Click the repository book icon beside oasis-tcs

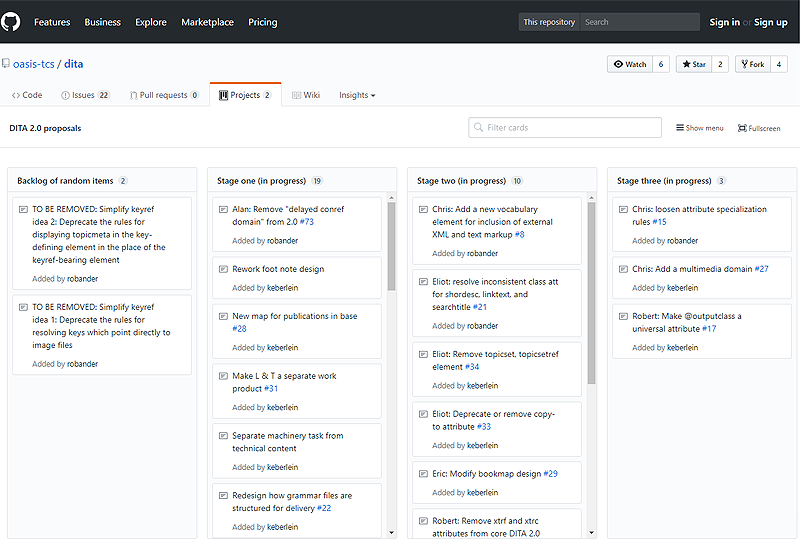click(x=6, y=63)
